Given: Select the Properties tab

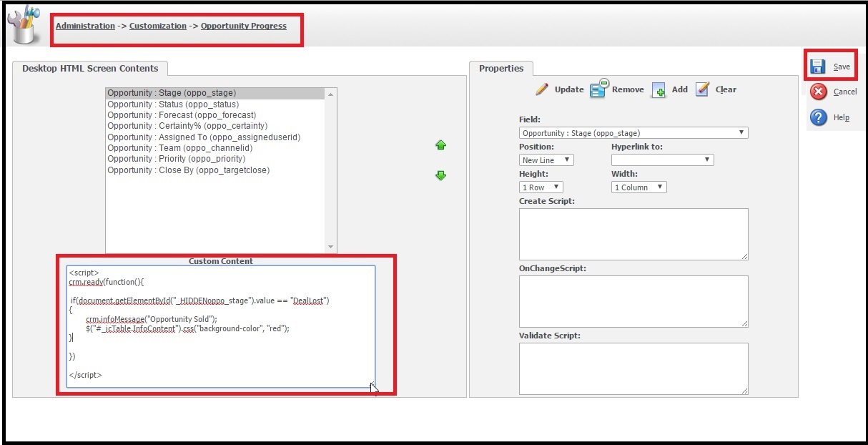Looking at the screenshot, I should (x=501, y=69).
